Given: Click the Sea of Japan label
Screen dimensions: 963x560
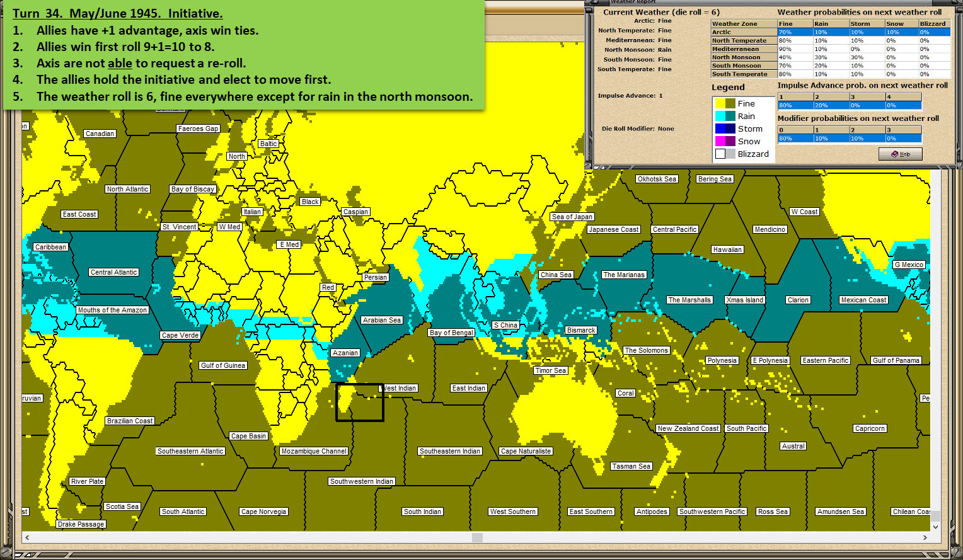Looking at the screenshot, I should click(x=572, y=217).
